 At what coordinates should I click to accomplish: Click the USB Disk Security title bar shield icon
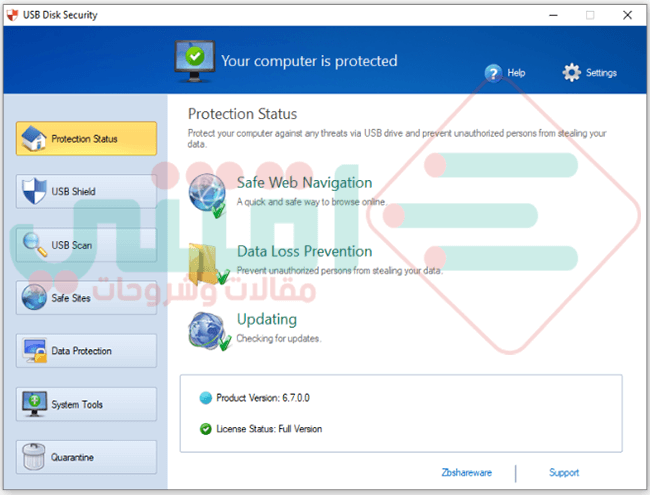coord(12,15)
